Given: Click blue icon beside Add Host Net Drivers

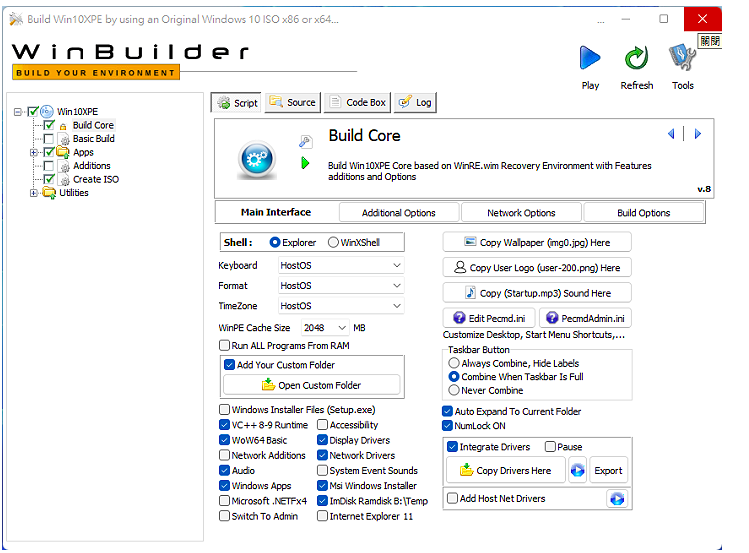Looking at the screenshot, I should click(x=617, y=499).
